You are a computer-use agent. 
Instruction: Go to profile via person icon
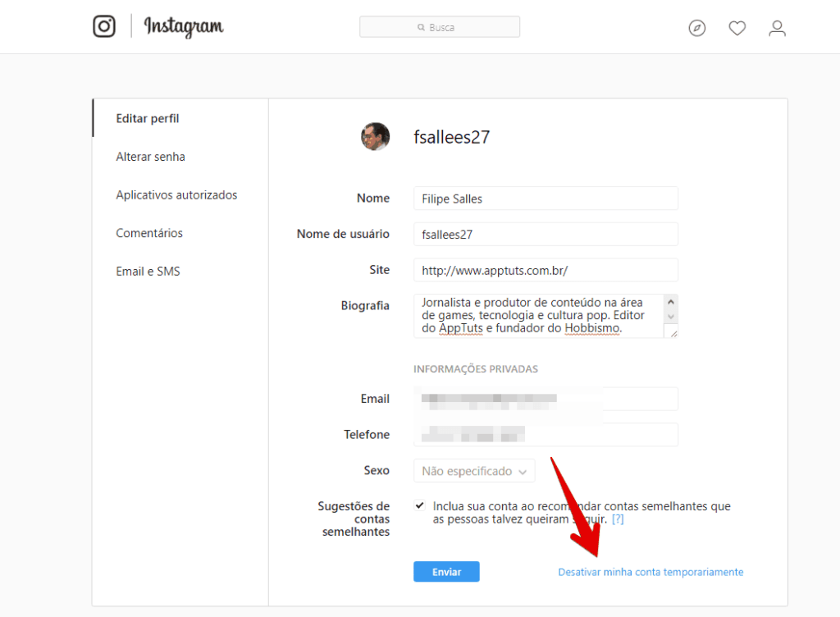click(x=778, y=28)
